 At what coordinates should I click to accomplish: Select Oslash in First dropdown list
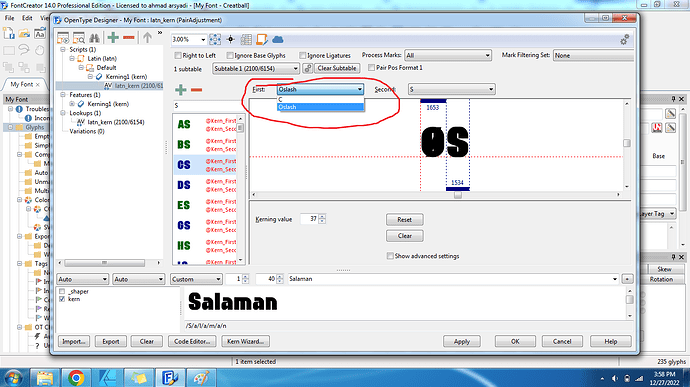[x=320, y=107]
